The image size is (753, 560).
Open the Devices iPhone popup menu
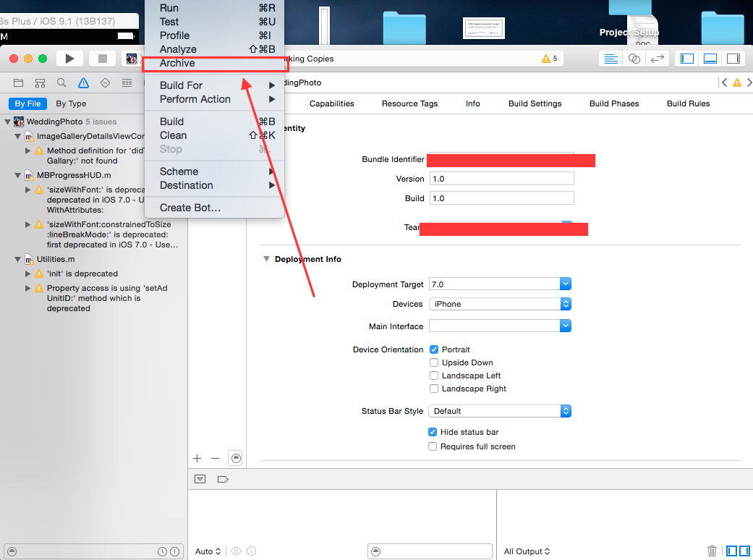point(500,304)
